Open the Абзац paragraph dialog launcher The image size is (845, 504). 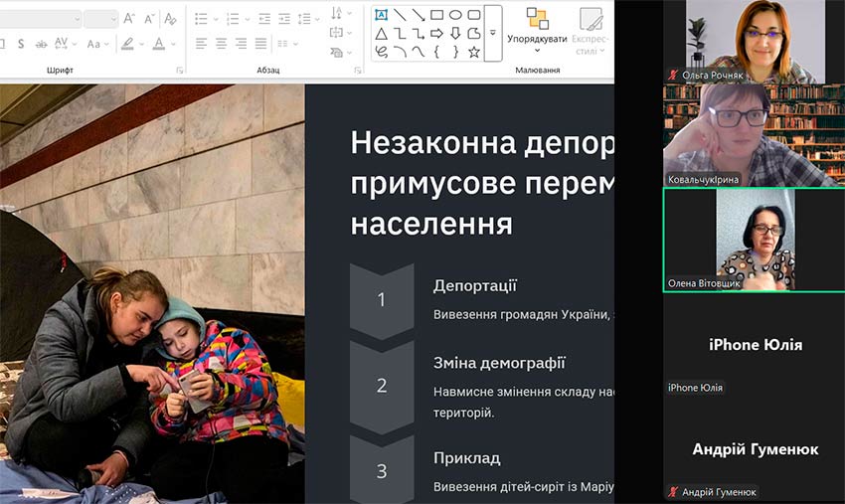[357, 71]
